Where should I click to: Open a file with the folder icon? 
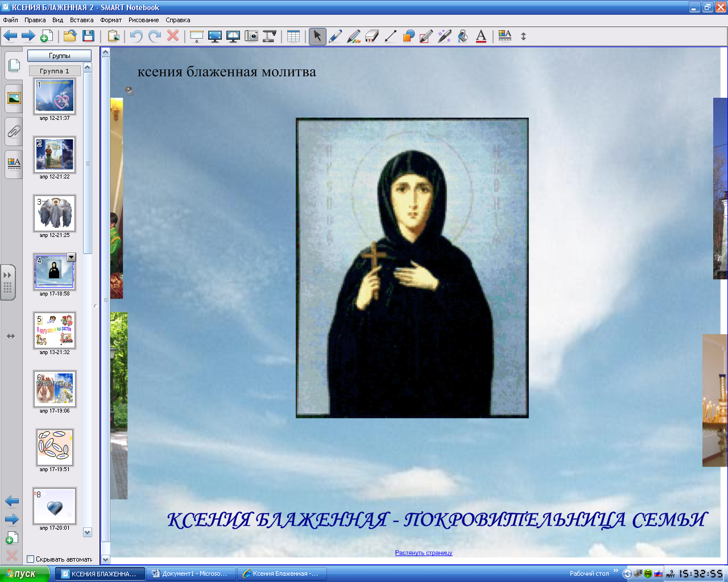70,36
